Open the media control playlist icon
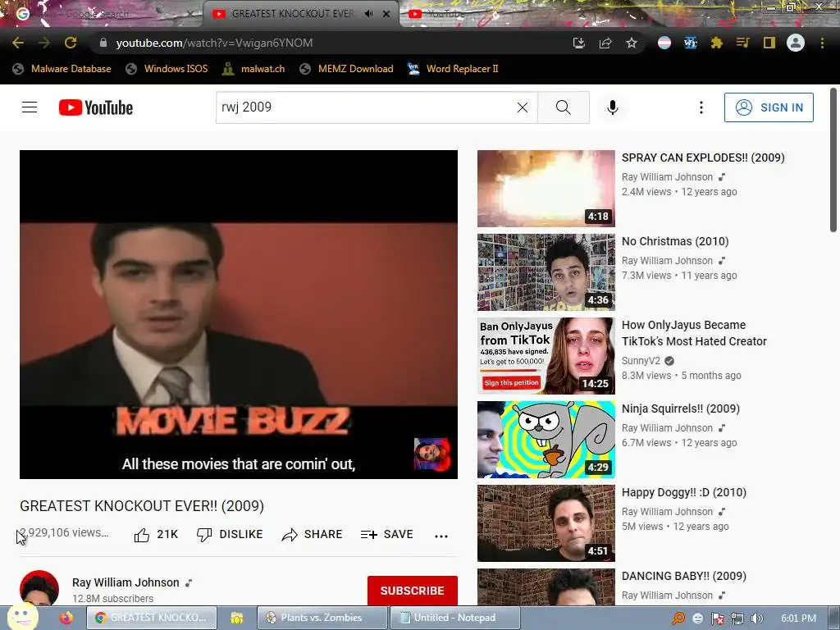 pyautogui.click(x=742, y=43)
